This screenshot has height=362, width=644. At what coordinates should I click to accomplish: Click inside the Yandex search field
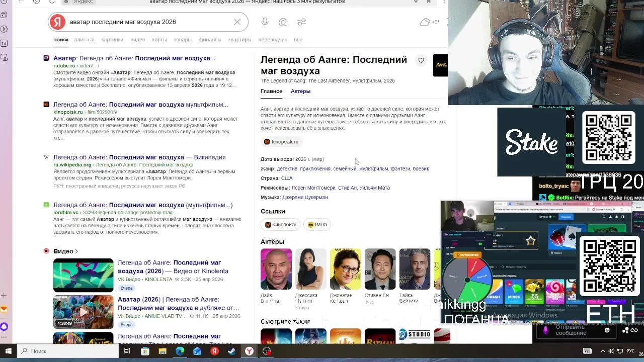click(148, 22)
